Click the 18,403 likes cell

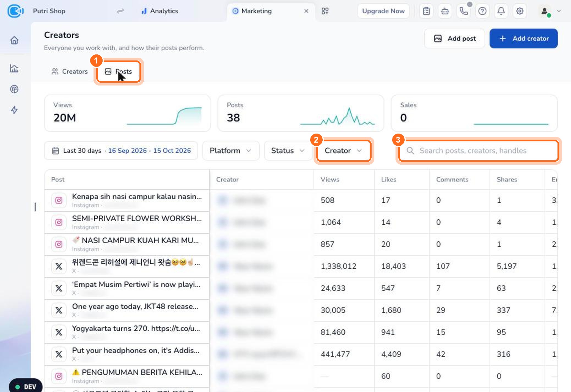pos(394,266)
